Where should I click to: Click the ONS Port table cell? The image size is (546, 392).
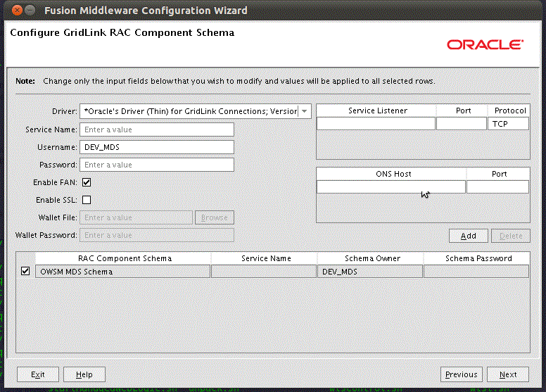[497, 186]
